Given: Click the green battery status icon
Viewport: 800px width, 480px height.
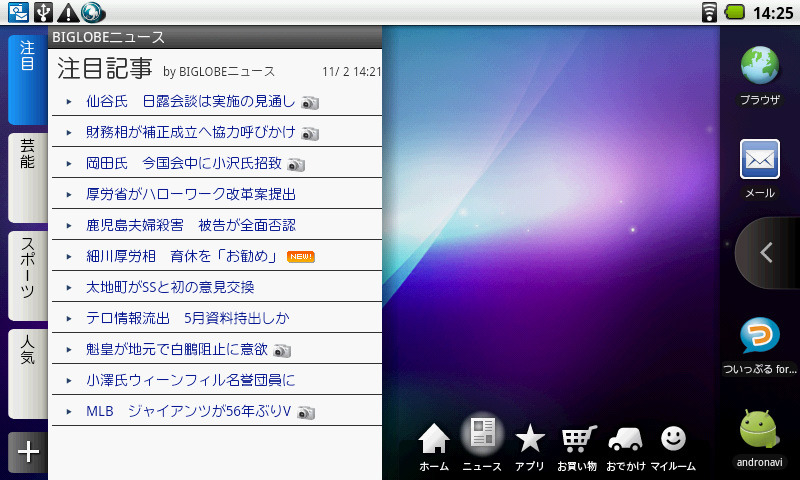Looking at the screenshot, I should coord(734,12).
